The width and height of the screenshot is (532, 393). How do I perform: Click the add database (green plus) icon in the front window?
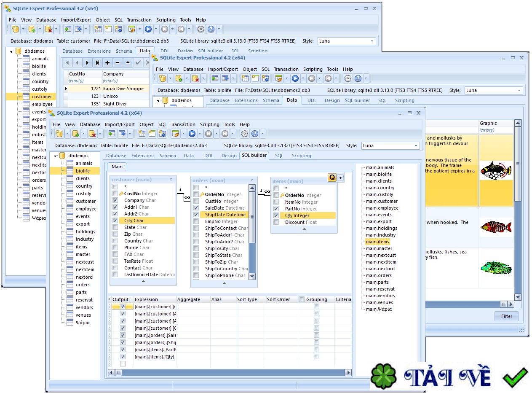(76, 134)
